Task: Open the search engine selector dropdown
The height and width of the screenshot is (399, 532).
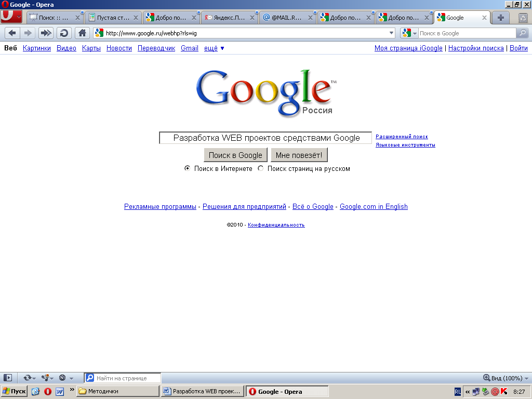Action: pos(415,33)
